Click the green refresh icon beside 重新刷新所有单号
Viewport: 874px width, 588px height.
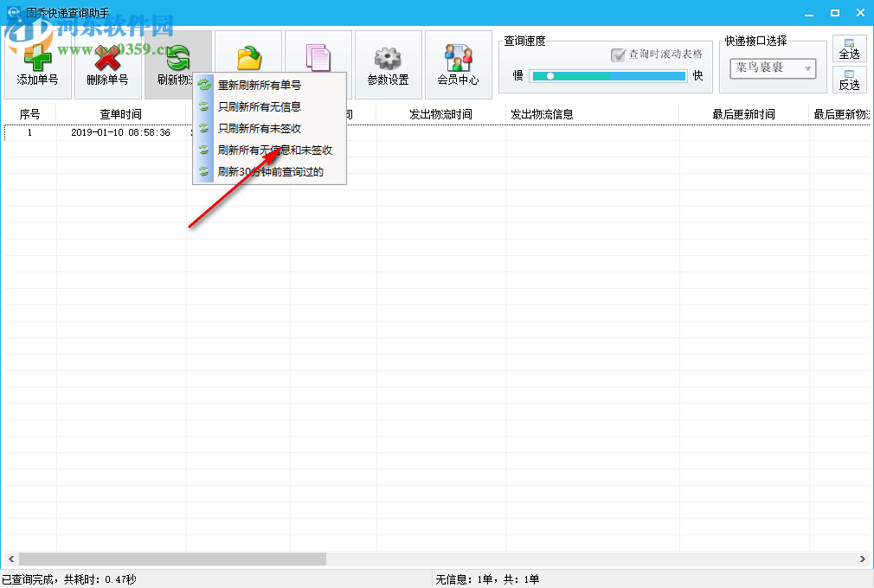tap(204, 86)
